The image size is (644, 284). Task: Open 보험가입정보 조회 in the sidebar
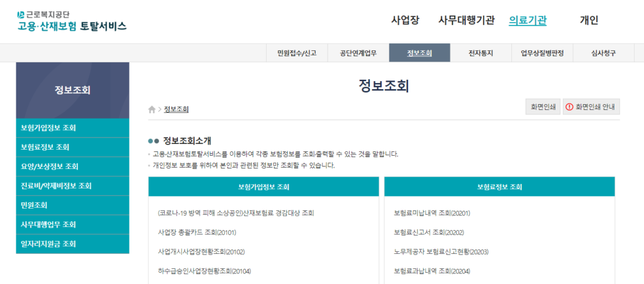pyautogui.click(x=48, y=128)
